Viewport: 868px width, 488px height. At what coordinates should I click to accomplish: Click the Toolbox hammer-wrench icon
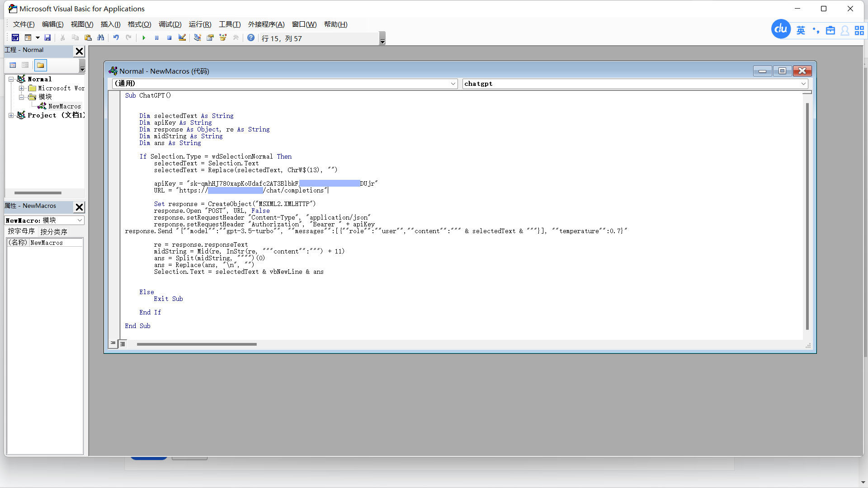tap(236, 38)
